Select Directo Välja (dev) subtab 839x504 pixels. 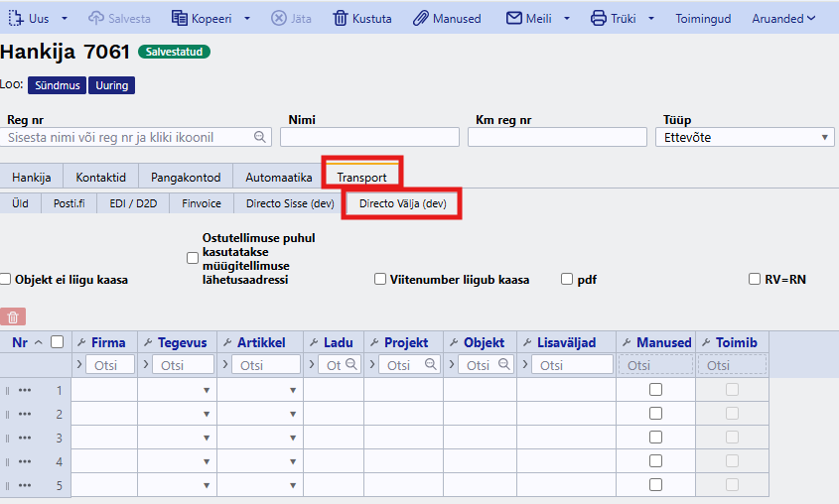pos(403,203)
